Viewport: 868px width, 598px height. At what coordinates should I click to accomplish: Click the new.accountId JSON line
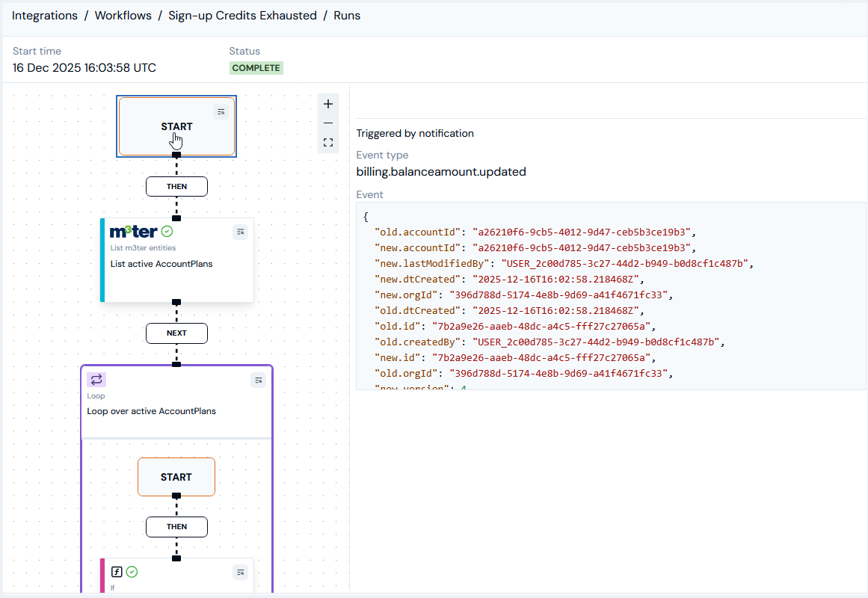[535, 248]
